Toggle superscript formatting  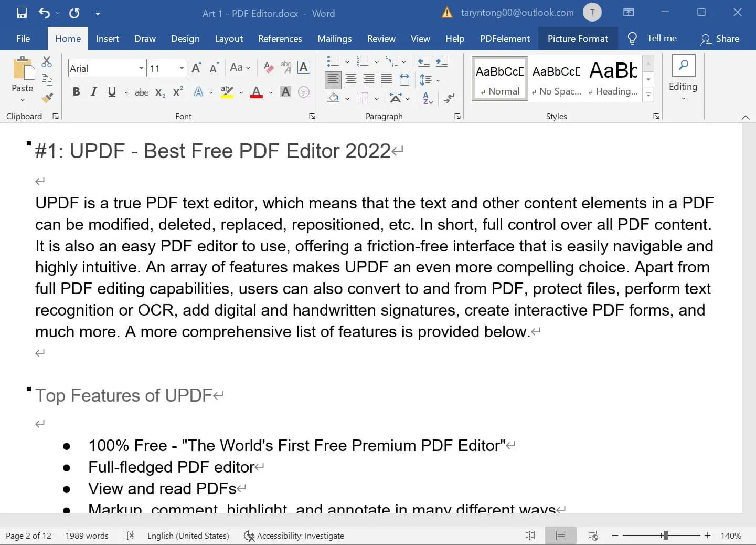[178, 91]
